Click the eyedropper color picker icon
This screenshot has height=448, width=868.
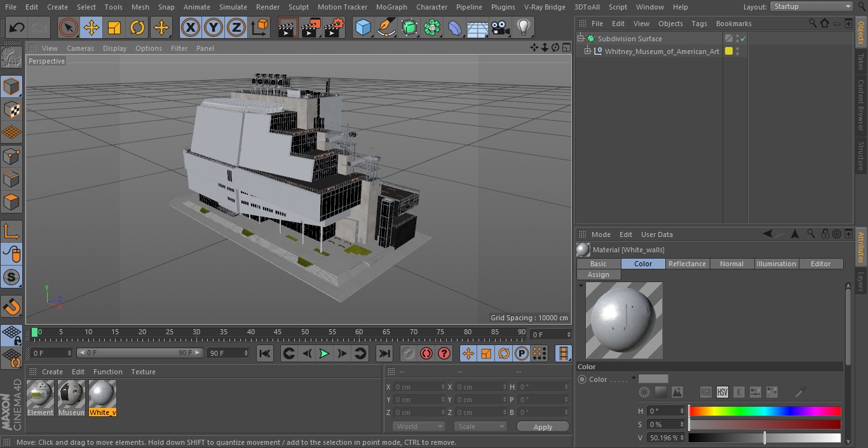coord(801,392)
